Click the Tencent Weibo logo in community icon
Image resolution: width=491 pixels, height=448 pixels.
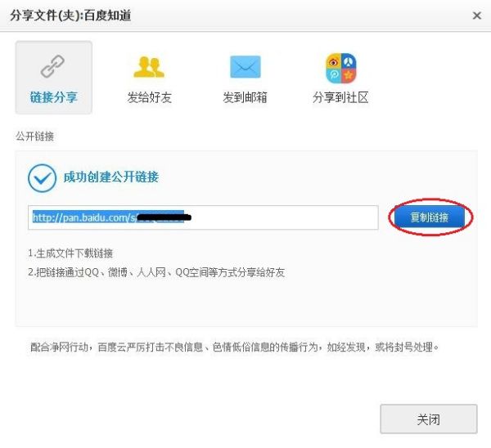[333, 76]
